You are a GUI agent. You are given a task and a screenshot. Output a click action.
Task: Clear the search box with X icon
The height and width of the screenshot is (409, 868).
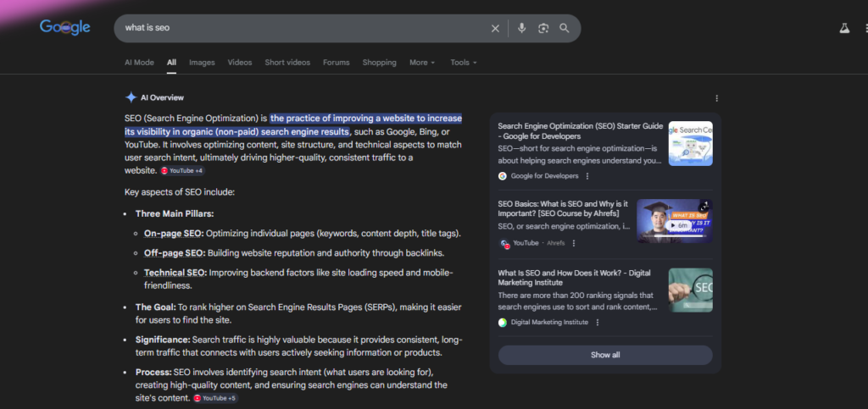[495, 28]
